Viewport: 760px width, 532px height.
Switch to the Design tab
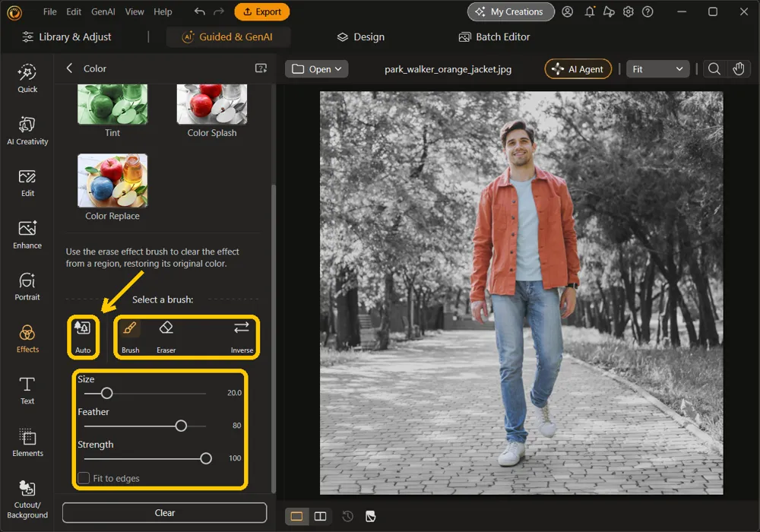point(361,36)
